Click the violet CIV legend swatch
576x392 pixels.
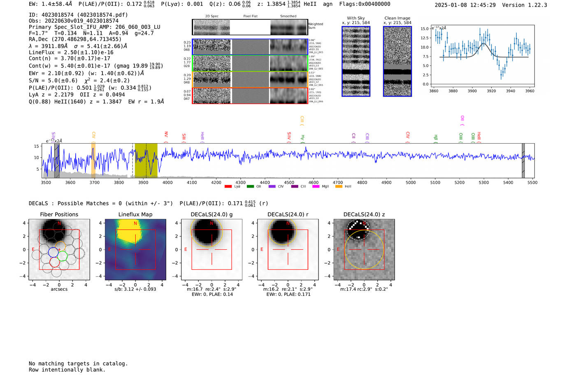click(272, 187)
